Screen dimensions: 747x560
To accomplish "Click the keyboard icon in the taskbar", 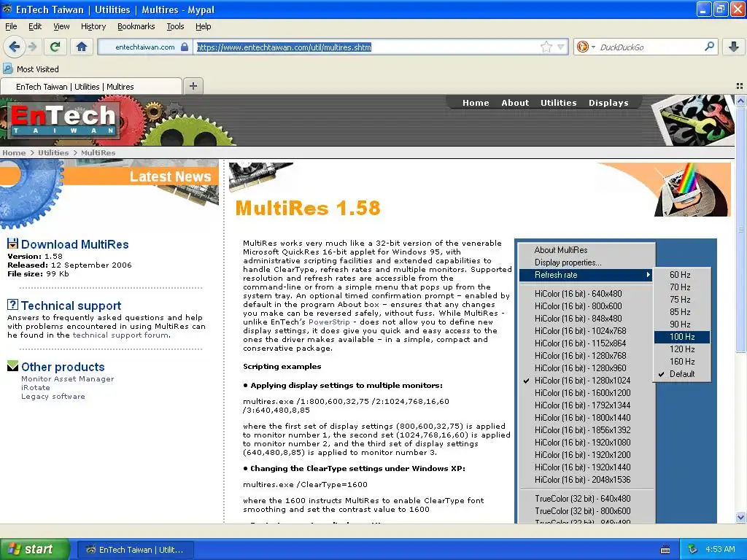I will 665,550.
